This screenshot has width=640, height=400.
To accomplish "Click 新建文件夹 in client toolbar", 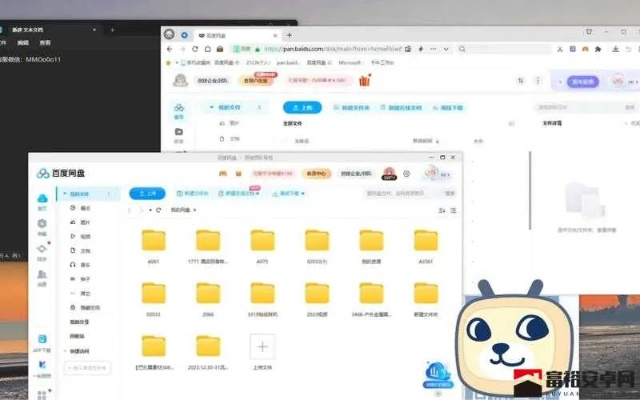I will tap(193, 193).
